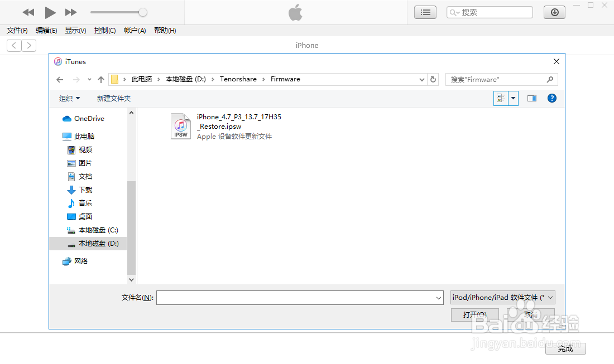
Task: Close the iTunes file dialog
Action: click(x=556, y=62)
